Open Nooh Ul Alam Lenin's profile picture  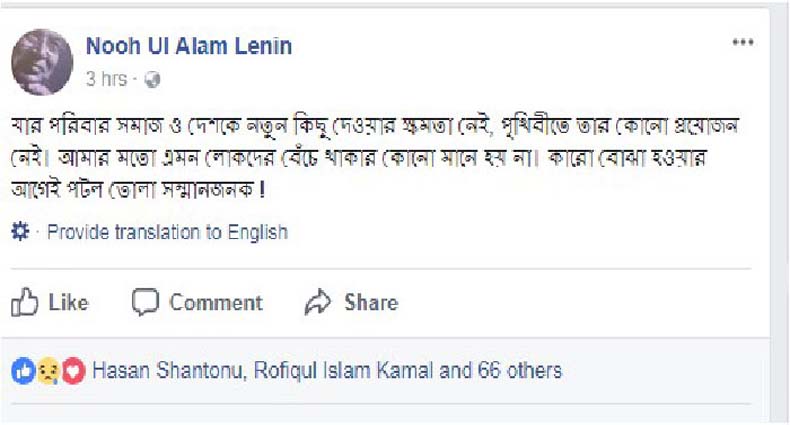[x=42, y=62]
